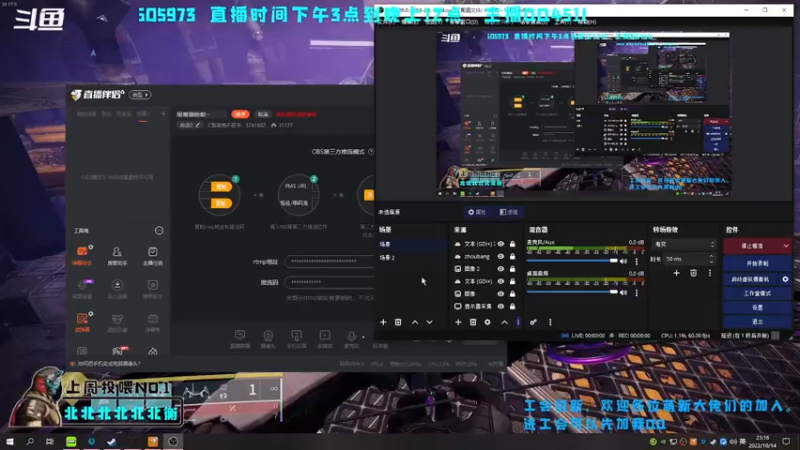Open the Settings button in OBS controls
800x450 pixels.
(x=757, y=308)
